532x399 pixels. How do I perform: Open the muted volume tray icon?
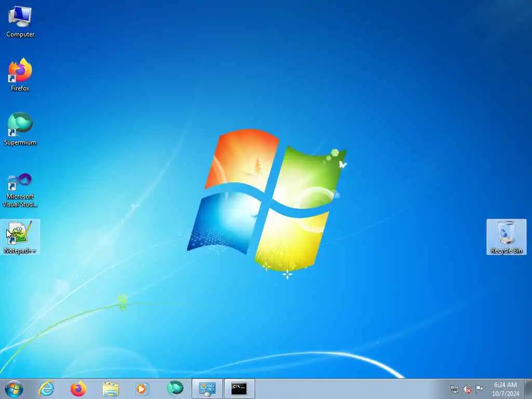click(467, 390)
